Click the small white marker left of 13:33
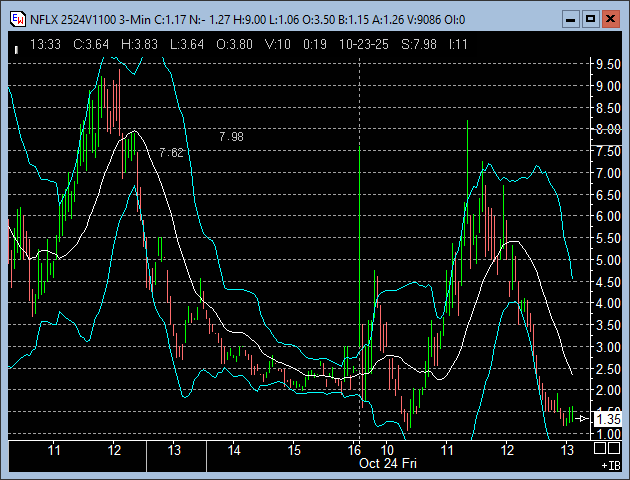The image size is (630, 480). coord(15,46)
